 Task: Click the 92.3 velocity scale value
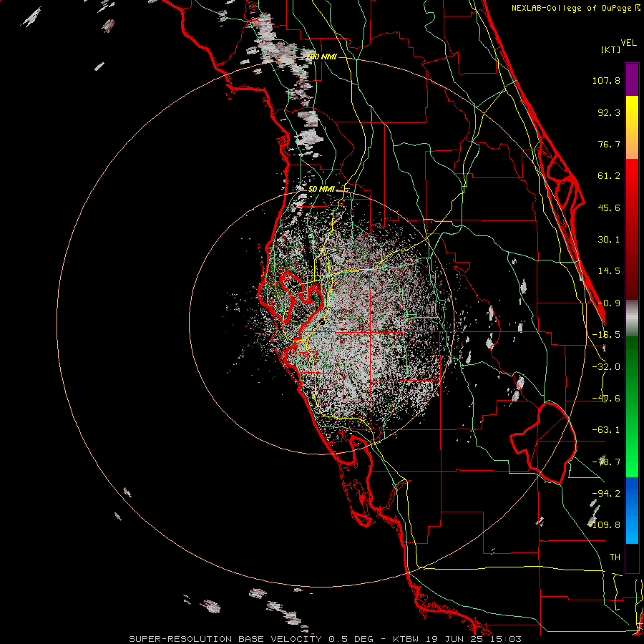tap(609, 112)
